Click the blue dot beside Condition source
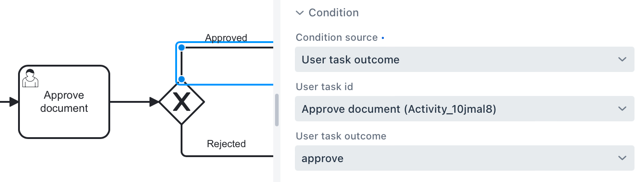The width and height of the screenshot is (644, 182). pos(383,38)
